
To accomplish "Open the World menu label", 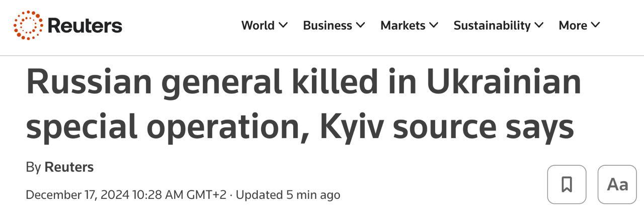I will pos(258,25).
